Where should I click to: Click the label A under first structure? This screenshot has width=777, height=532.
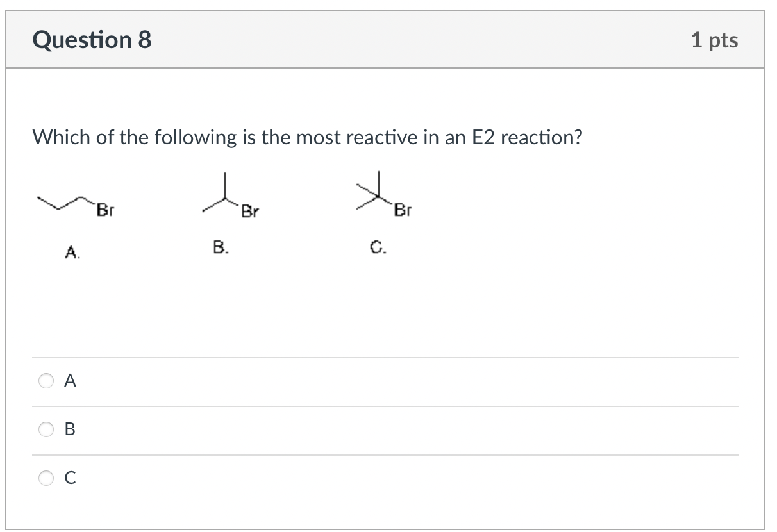[x=72, y=253]
